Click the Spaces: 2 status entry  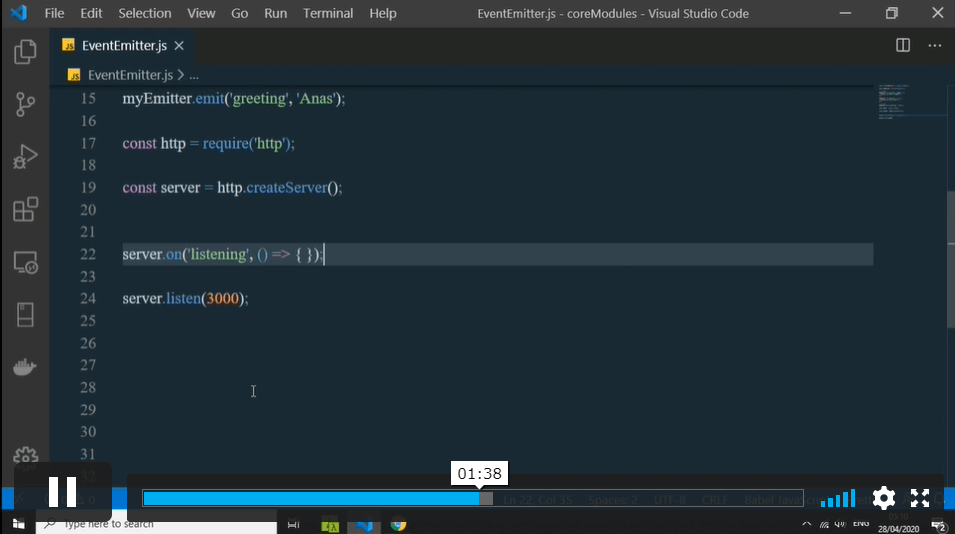(613, 500)
